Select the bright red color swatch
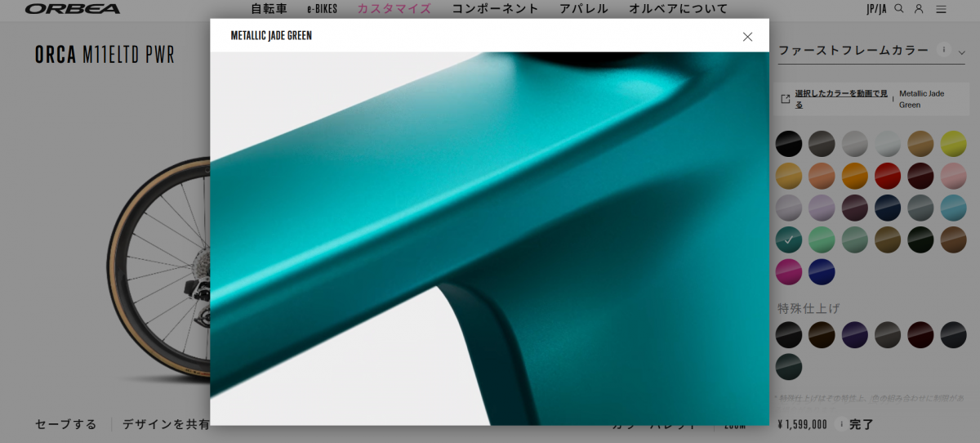The height and width of the screenshot is (443, 980). coord(887,176)
